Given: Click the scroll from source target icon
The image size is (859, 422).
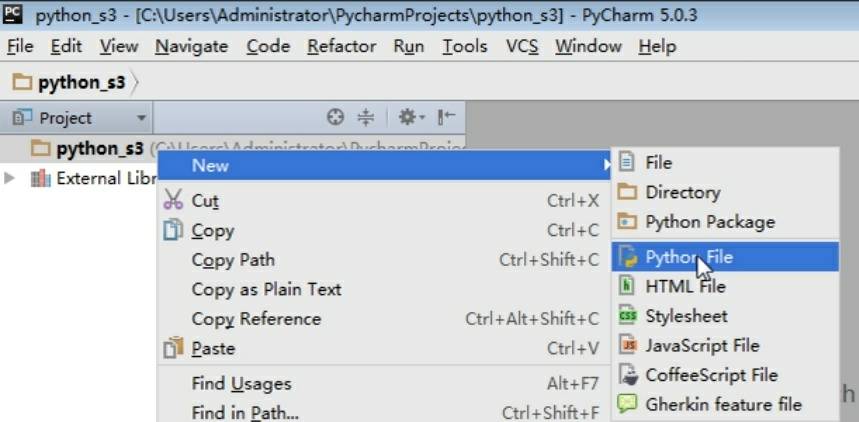Looking at the screenshot, I should (336, 118).
